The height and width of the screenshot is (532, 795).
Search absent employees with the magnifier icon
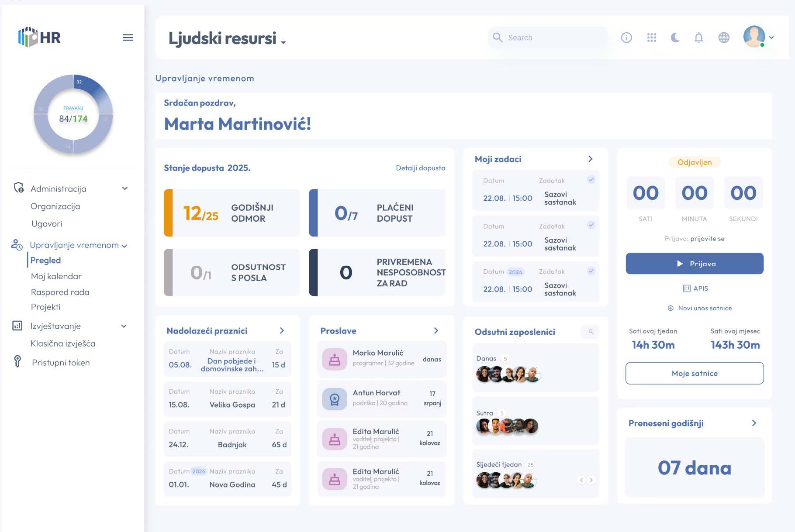pos(590,332)
